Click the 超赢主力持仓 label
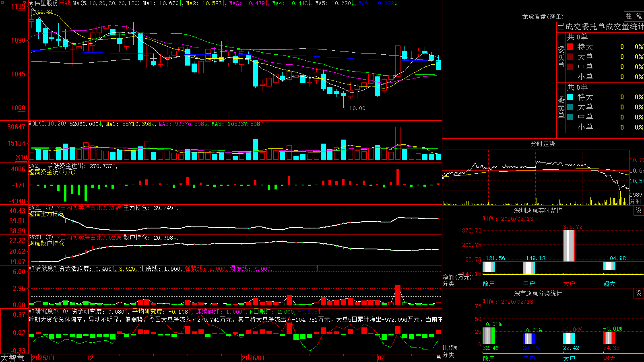Viewport: 644px width, 362px height. [x=46, y=214]
